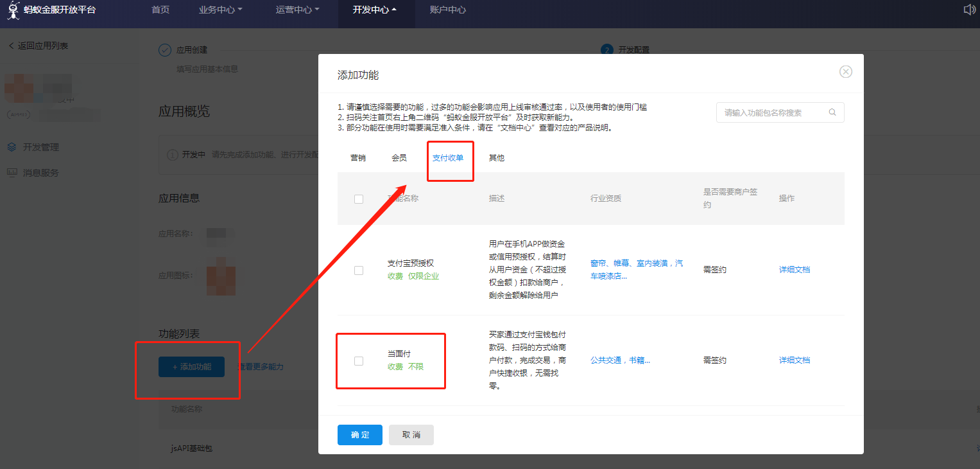Click the speaker notification icon
The width and height of the screenshot is (980, 469).
[x=969, y=10]
